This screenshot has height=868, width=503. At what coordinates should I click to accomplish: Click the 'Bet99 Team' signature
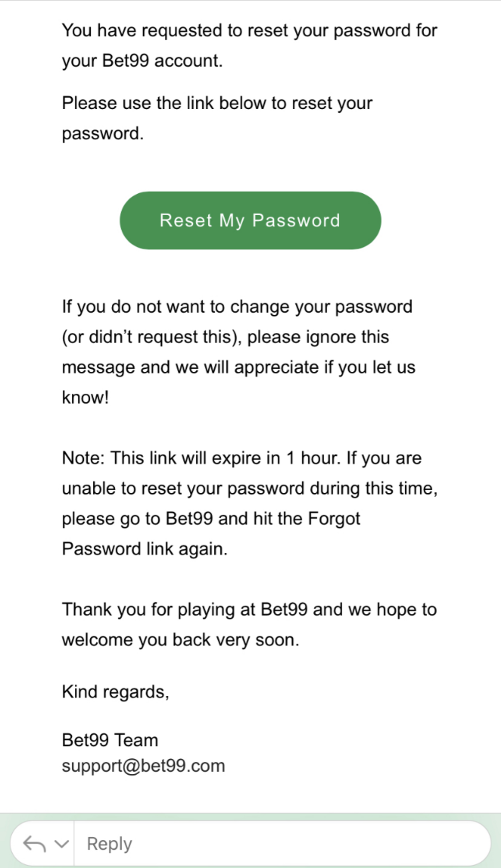(110, 740)
